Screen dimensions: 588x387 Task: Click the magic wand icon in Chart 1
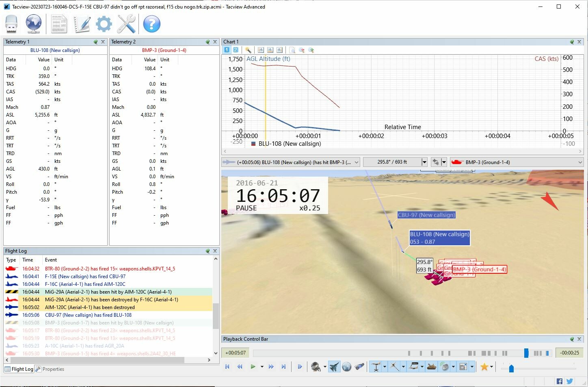(x=248, y=50)
